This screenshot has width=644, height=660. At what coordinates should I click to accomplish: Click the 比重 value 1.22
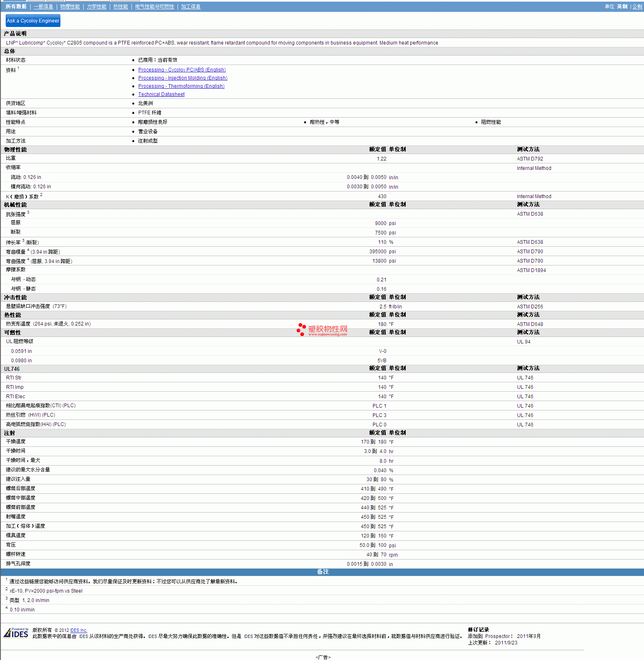381,159
